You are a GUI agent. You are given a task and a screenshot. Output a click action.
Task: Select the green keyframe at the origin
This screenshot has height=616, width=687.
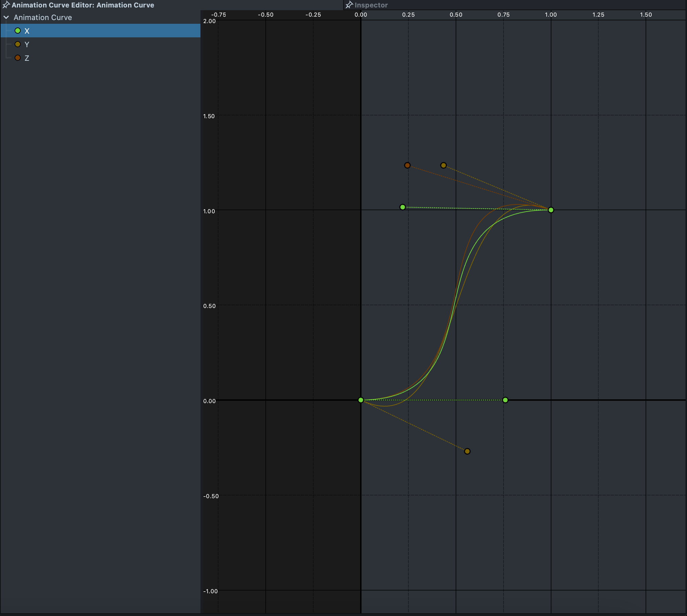pyautogui.click(x=361, y=400)
